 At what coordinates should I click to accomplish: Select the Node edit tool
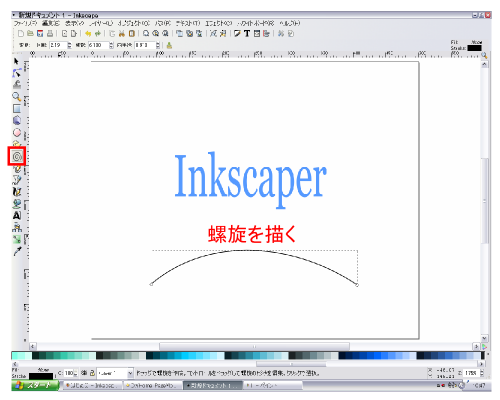click(17, 73)
